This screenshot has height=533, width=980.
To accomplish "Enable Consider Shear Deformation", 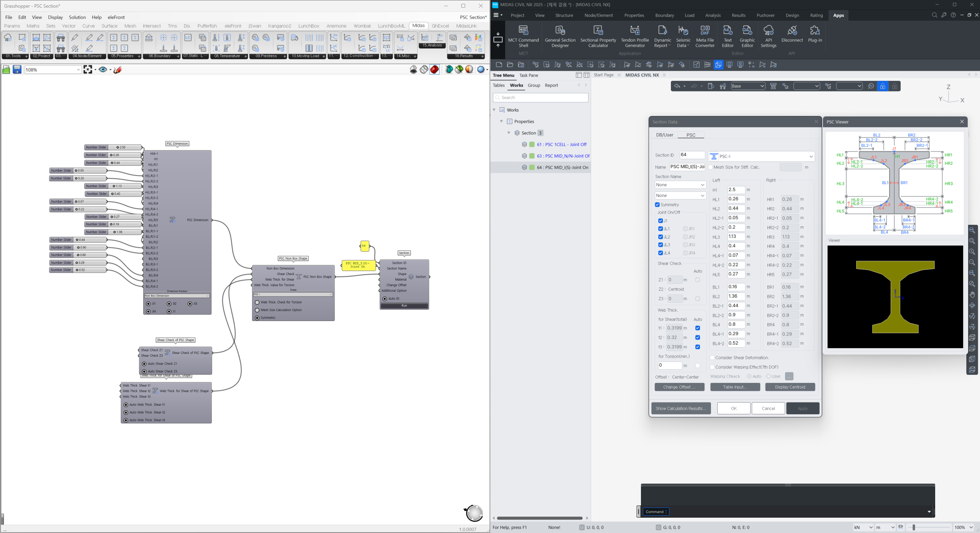I will coord(712,357).
